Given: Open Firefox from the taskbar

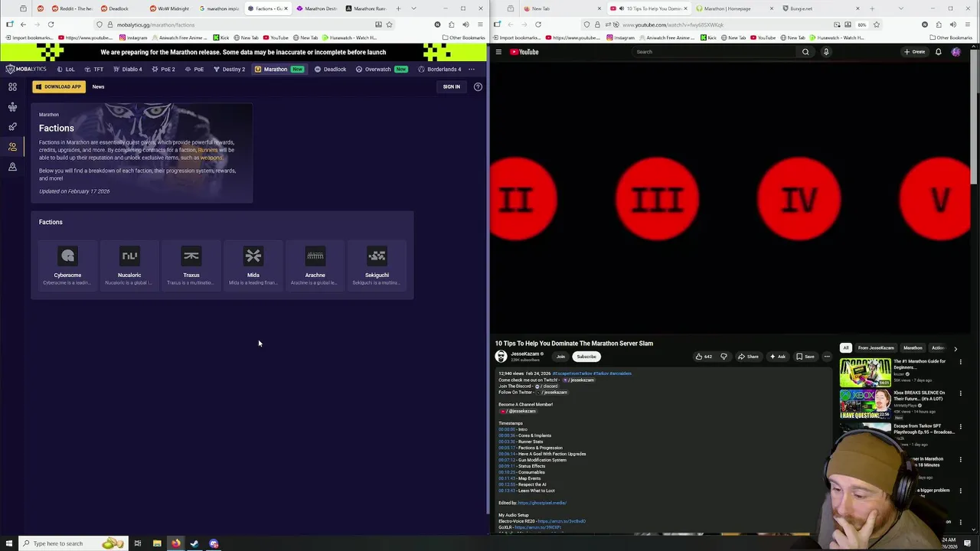Looking at the screenshot, I should click(x=175, y=543).
